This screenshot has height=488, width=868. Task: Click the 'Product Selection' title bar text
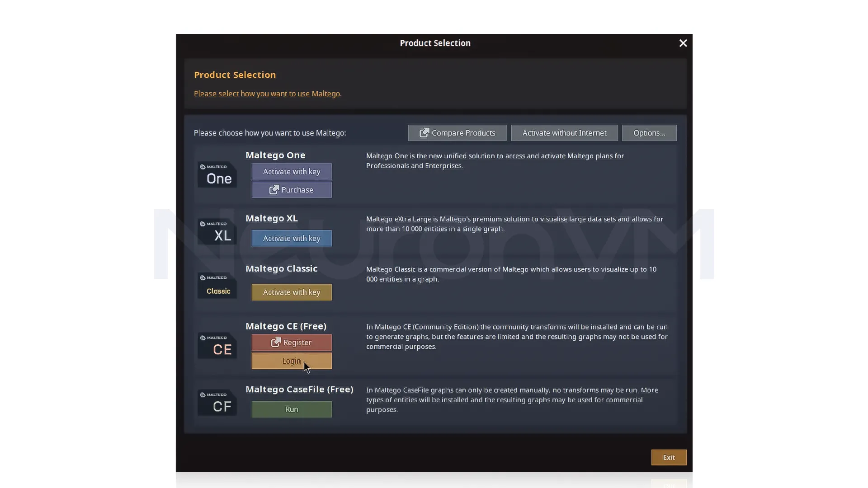coord(435,43)
